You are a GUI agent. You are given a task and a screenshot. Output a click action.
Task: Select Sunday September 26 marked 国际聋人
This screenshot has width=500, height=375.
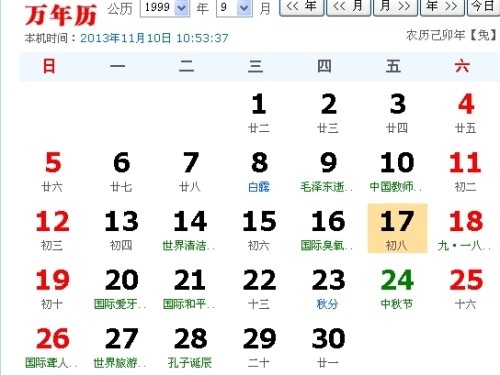pos(52,347)
